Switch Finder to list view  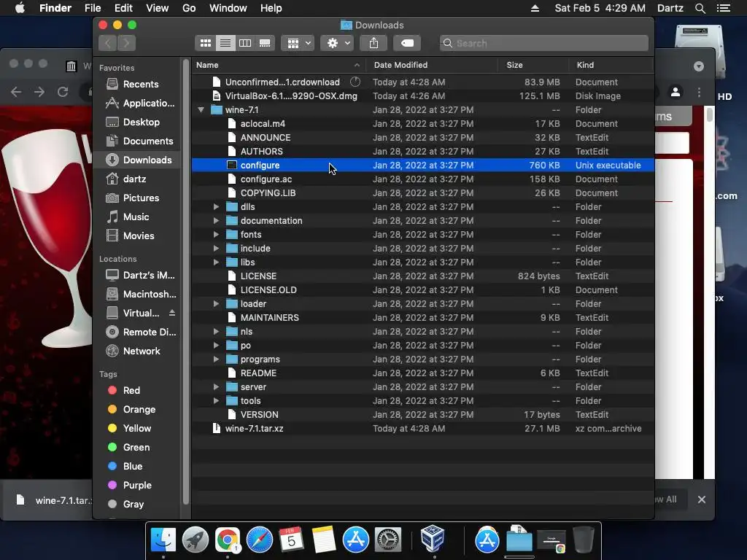pos(225,43)
